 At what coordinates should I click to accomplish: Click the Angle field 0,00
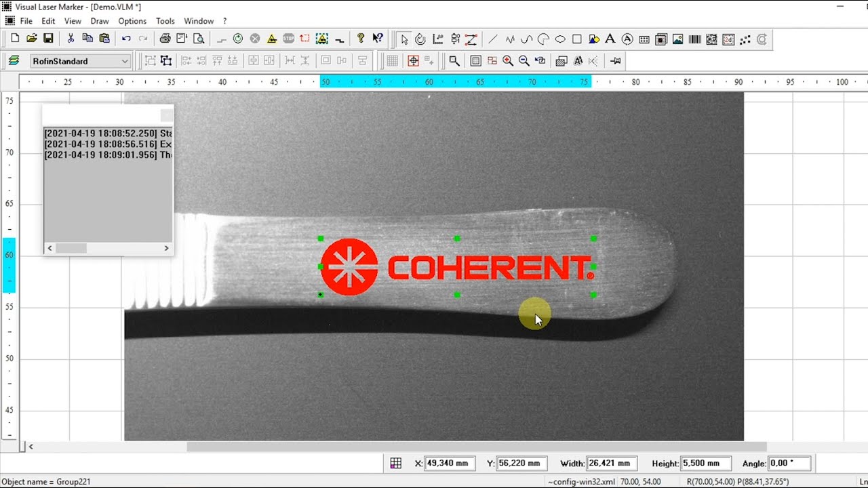[790, 464]
